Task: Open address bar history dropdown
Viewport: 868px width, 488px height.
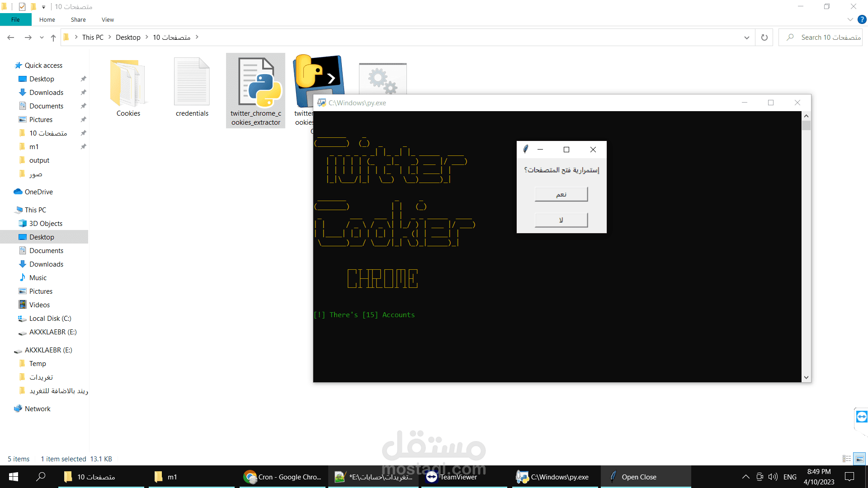Action: pos(747,38)
